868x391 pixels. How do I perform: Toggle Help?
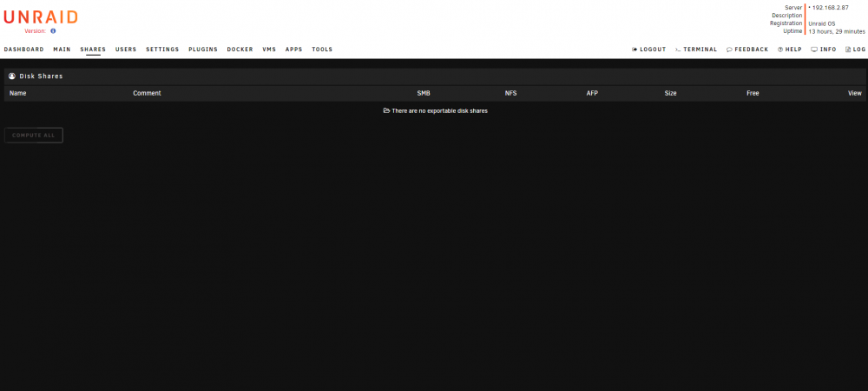pos(790,50)
